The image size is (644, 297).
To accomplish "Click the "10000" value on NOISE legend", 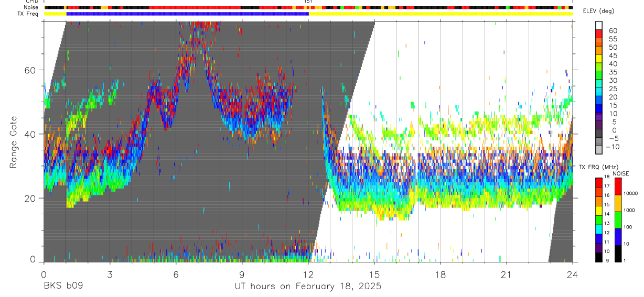I will pos(631,193).
